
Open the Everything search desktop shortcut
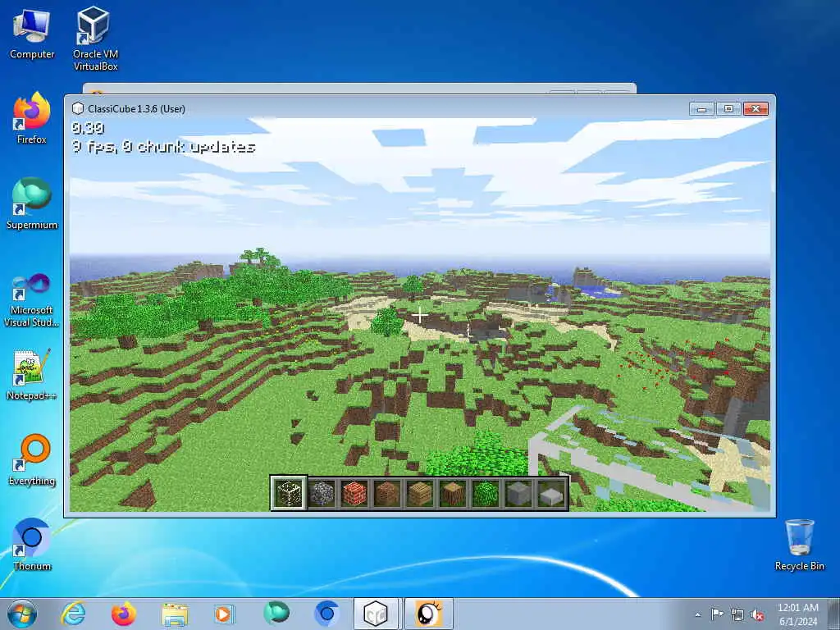pos(32,459)
